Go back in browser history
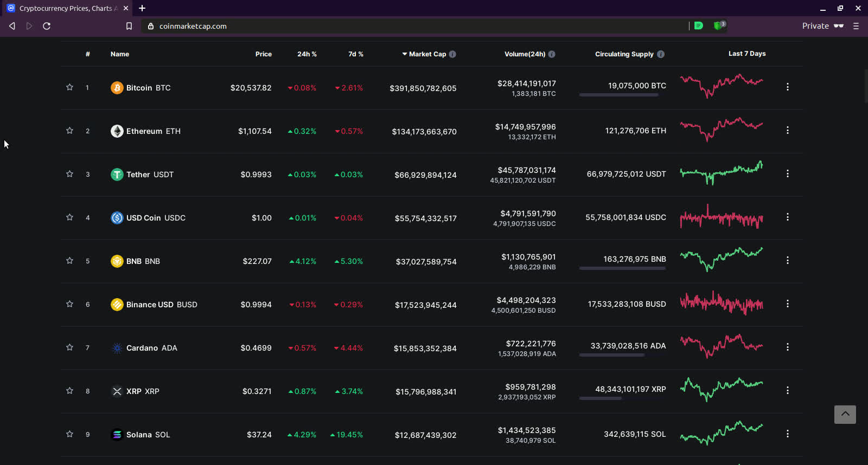868x465 pixels. (12, 26)
